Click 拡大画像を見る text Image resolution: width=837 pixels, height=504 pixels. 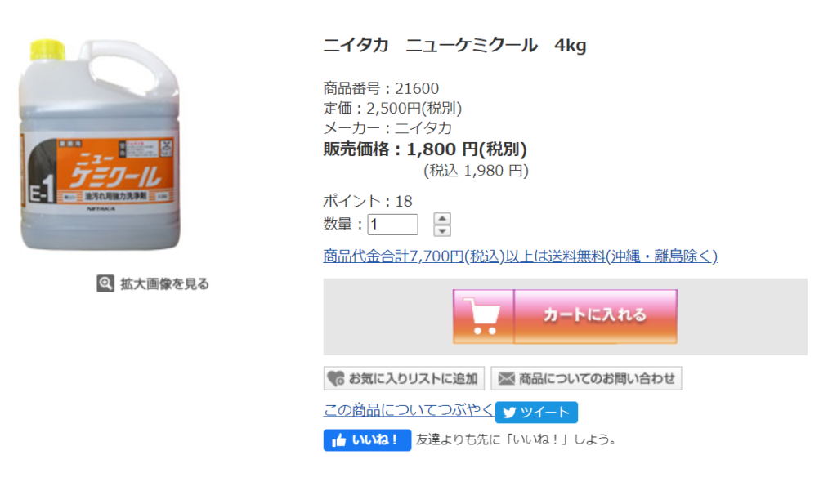(x=164, y=283)
